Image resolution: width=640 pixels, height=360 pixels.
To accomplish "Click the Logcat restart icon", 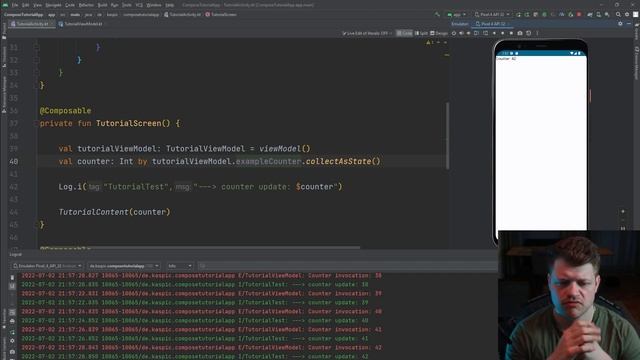I will click(12, 332).
